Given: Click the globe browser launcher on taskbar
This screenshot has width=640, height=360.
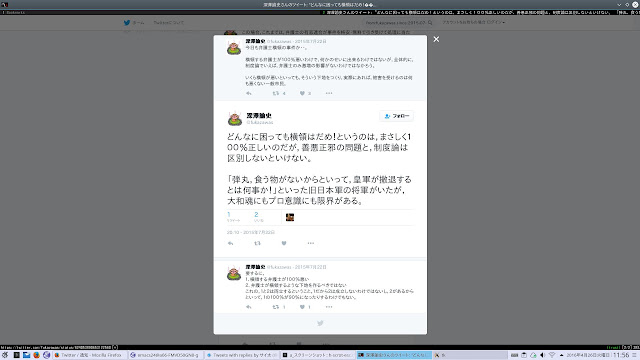Looking at the screenshot, I should [47, 355].
